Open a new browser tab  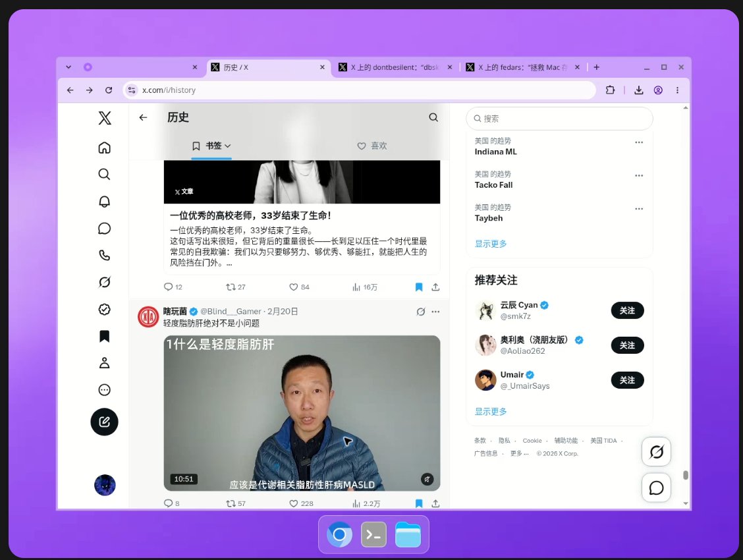pyautogui.click(x=597, y=67)
